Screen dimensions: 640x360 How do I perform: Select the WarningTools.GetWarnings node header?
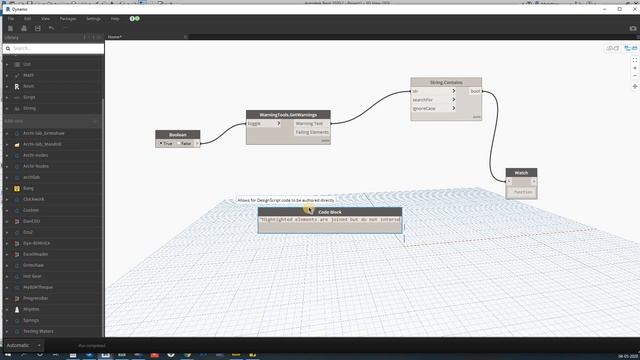coord(288,115)
